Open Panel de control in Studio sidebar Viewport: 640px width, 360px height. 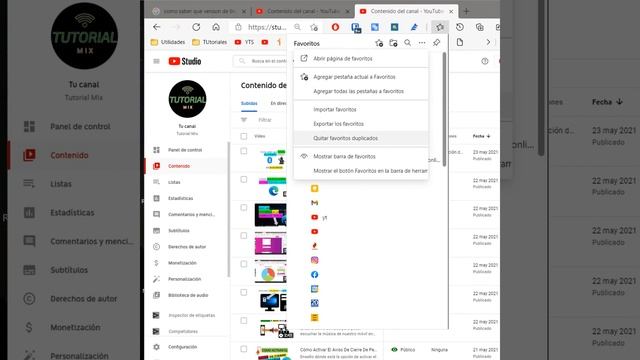click(186, 150)
